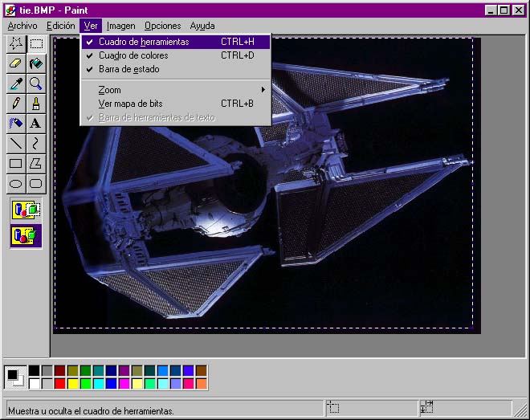Screen dimensions: 530x420
Task: Select the Polygon shape tool
Action: click(36, 164)
